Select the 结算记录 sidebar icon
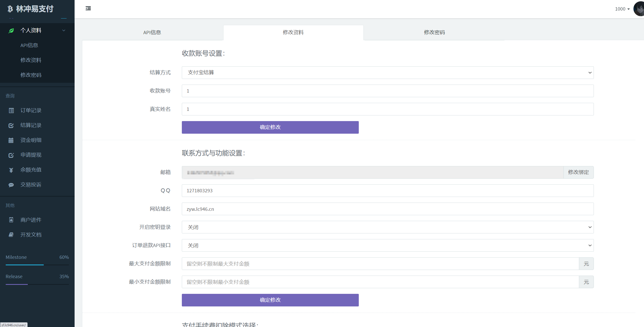The width and height of the screenshot is (644, 327). click(x=11, y=125)
